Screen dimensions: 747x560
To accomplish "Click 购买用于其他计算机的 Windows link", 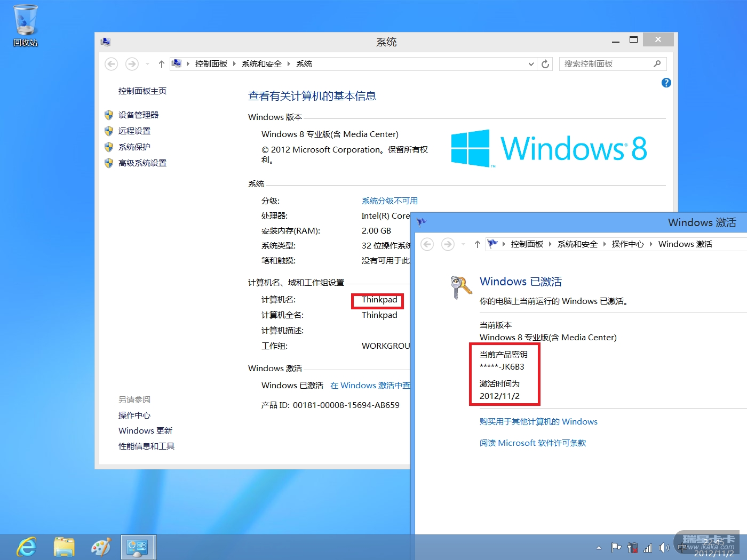I will tap(538, 421).
